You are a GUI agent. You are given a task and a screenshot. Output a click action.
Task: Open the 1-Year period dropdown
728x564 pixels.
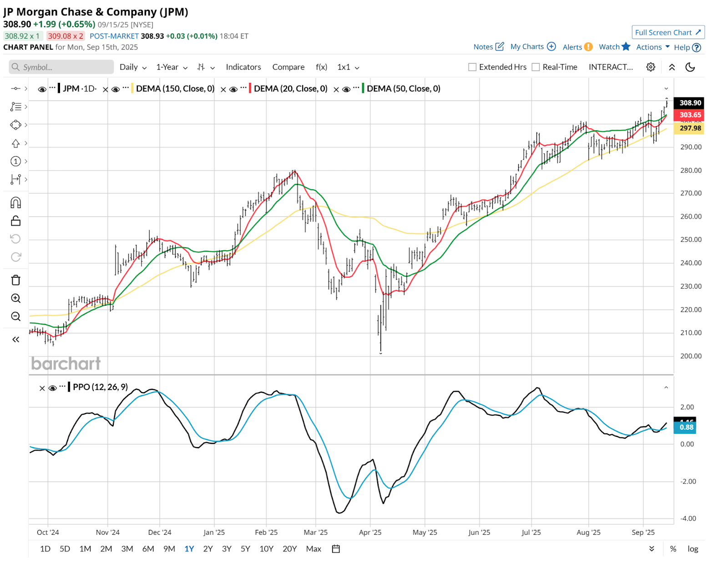point(172,67)
